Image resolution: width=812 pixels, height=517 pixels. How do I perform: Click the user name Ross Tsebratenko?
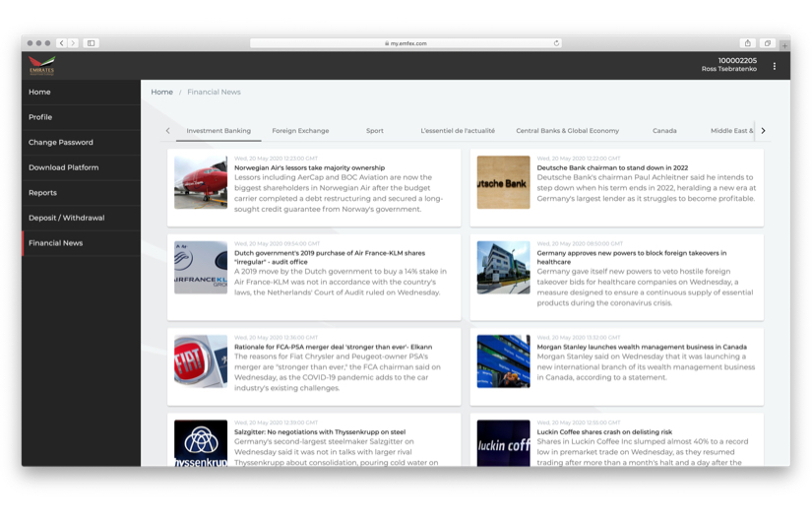[729, 69]
